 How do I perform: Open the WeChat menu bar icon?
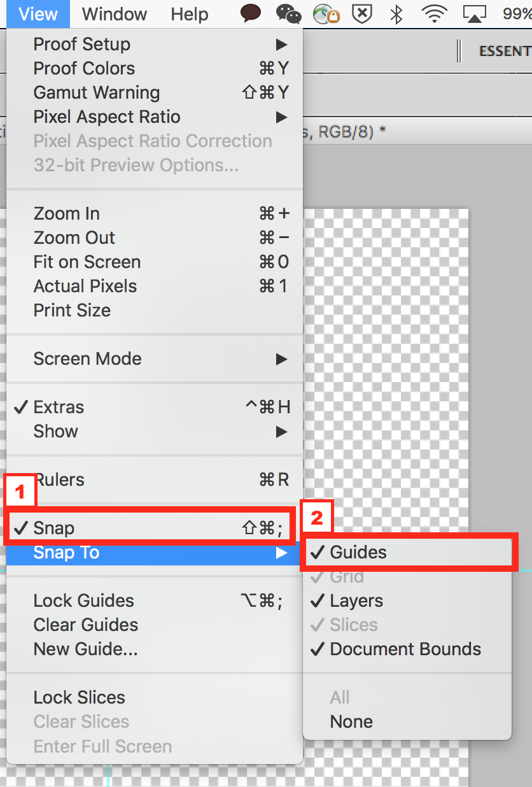289,14
